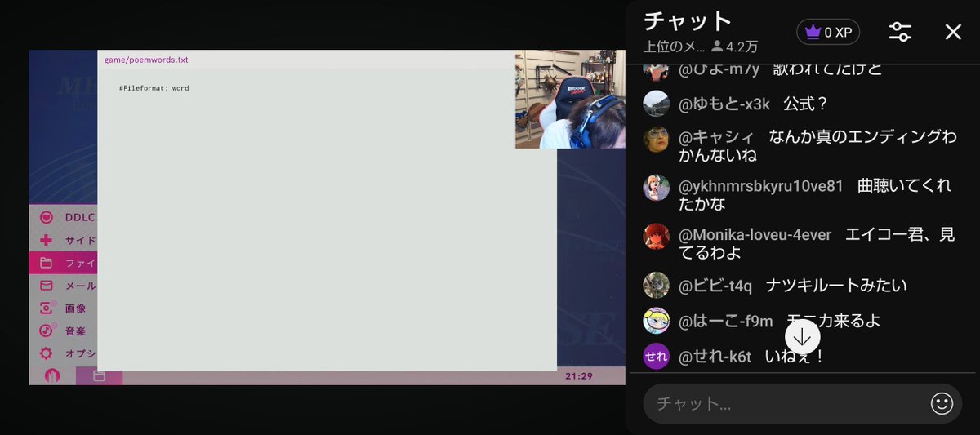Click the 4.2万 viewer count
The height and width of the screenshot is (435, 980).
pyautogui.click(x=735, y=47)
